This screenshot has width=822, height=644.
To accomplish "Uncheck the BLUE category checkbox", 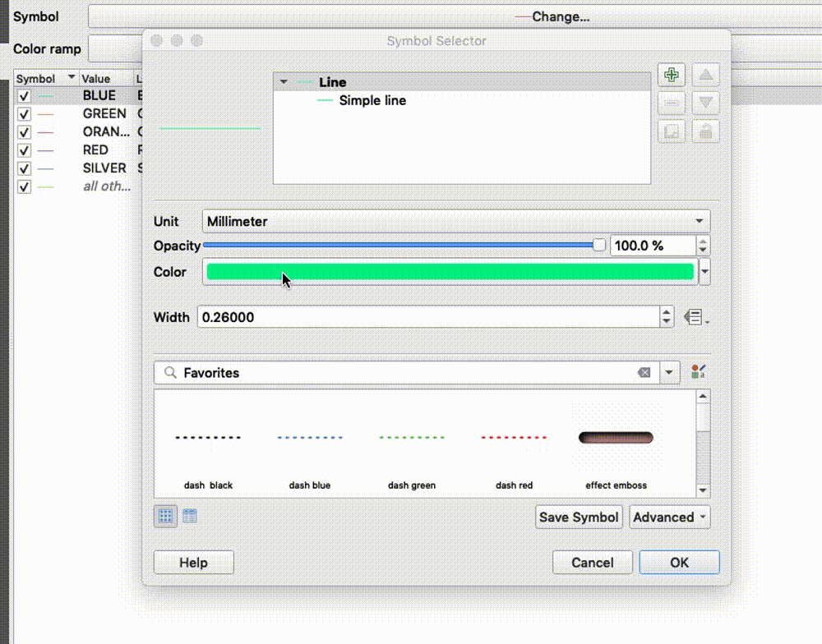I will (24, 96).
